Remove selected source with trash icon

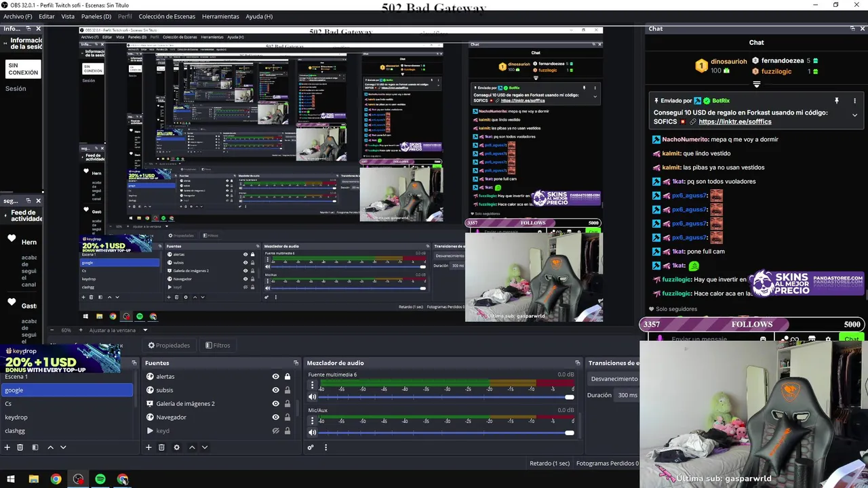[161, 447]
